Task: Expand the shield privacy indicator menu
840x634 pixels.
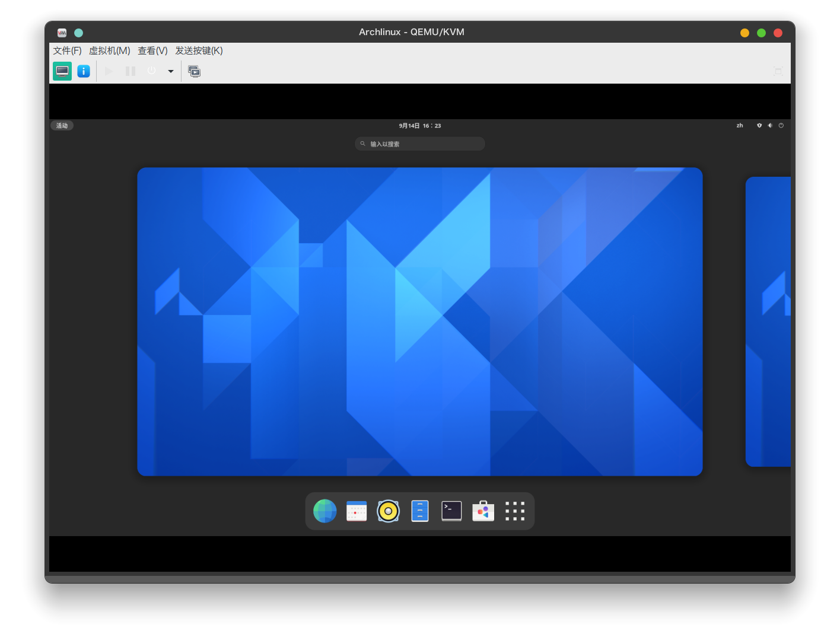Action: coord(759,125)
